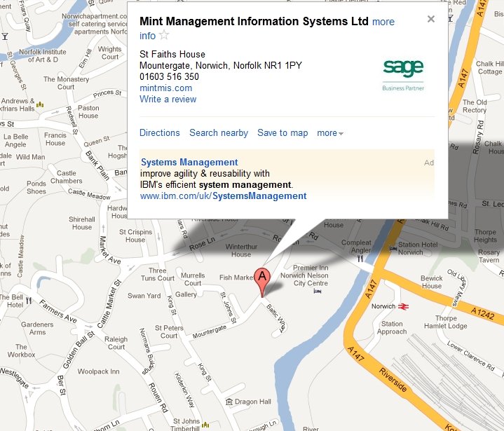
Task: Click Write a review
Action: (168, 99)
